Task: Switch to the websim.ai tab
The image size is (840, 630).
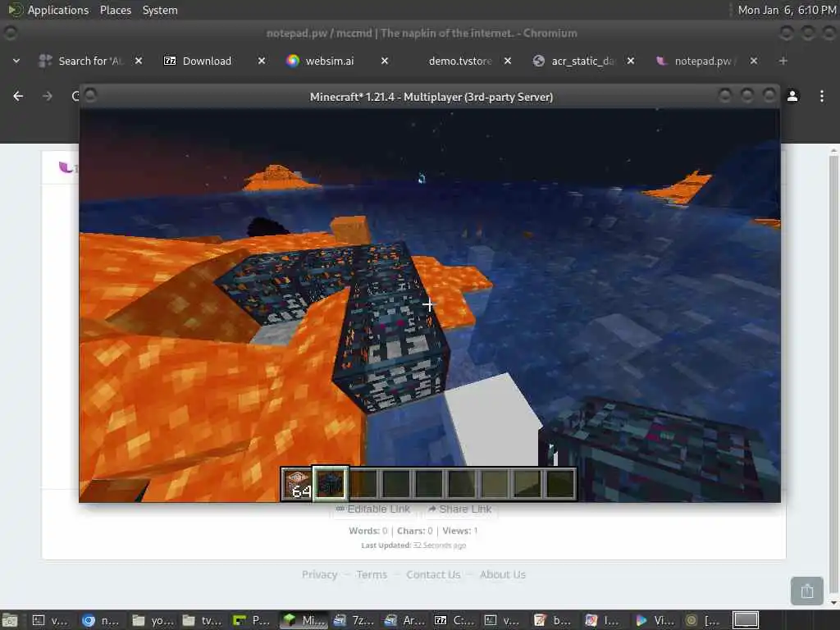Action: tap(330, 61)
